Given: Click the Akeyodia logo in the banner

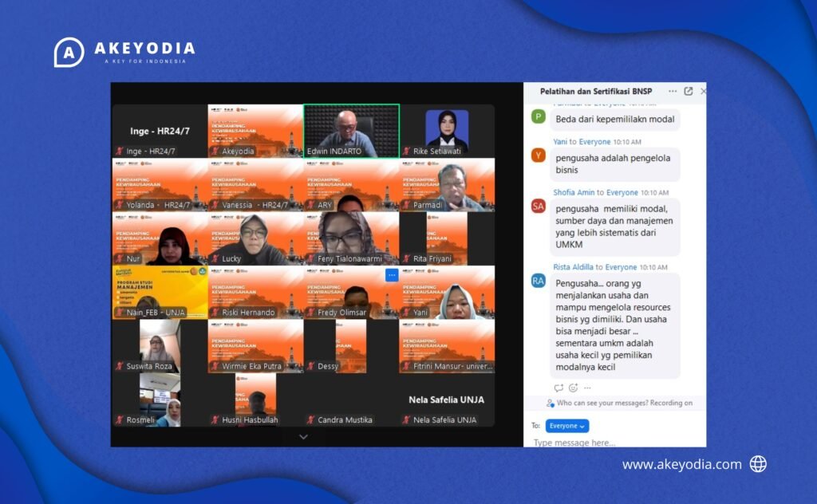Looking at the screenshot, I should pyautogui.click(x=124, y=52).
